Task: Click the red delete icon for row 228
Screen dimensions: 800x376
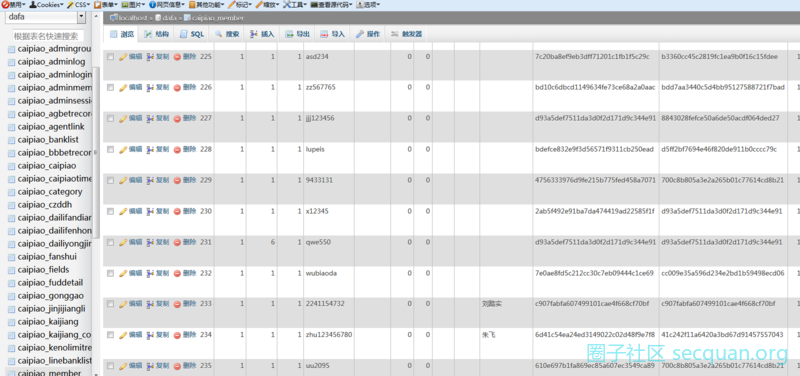Action: tap(177, 149)
